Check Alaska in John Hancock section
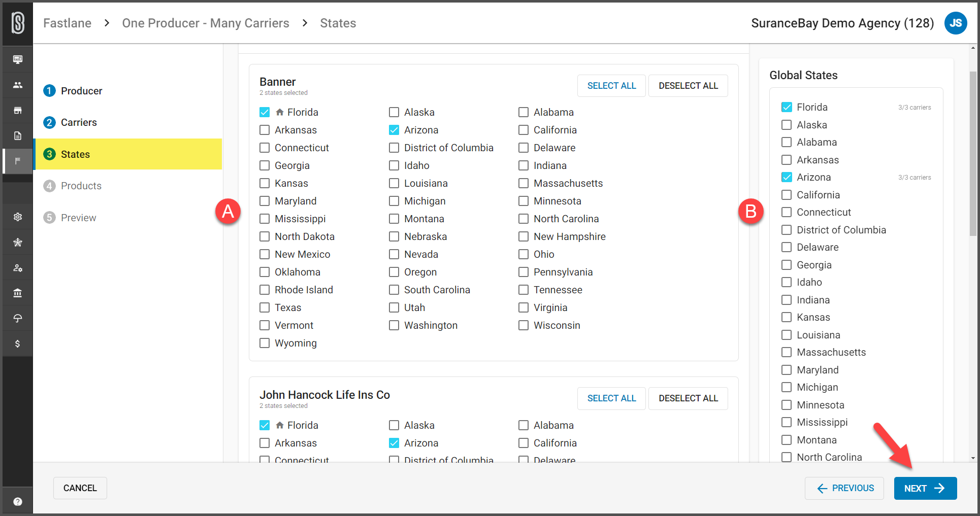 click(394, 425)
